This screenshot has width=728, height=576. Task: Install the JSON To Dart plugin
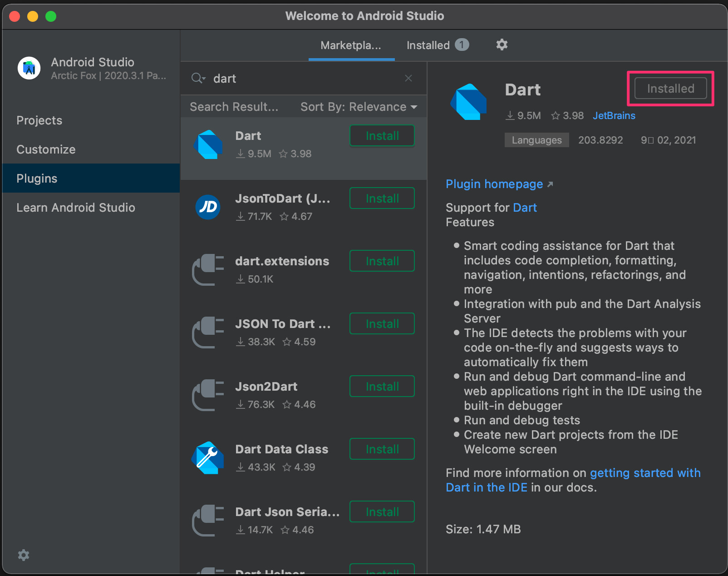tap(382, 324)
